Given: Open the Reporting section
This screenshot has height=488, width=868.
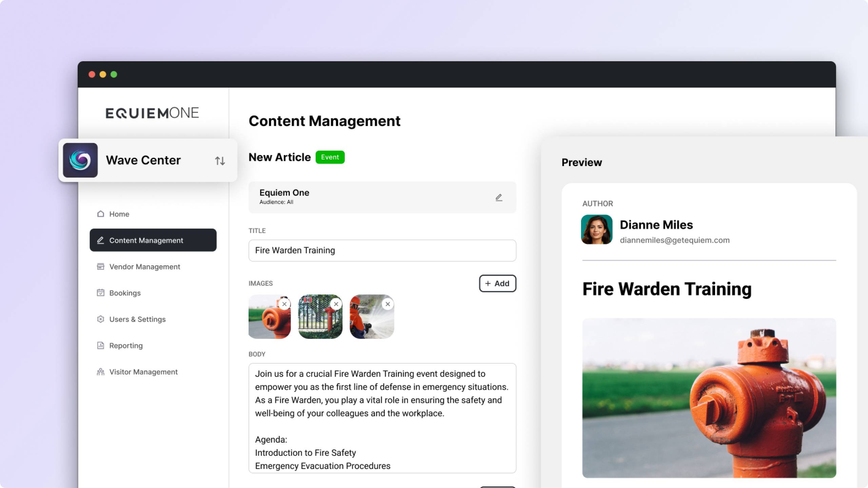Looking at the screenshot, I should tap(153, 345).
